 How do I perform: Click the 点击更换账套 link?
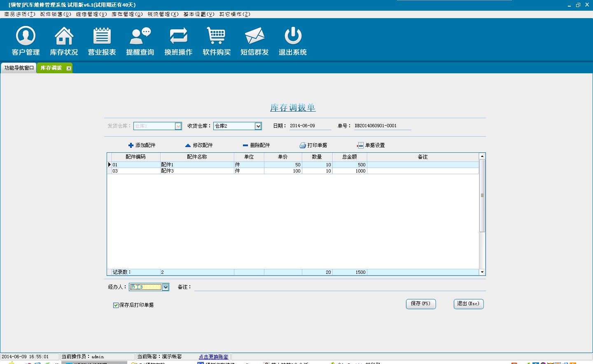pyautogui.click(x=213, y=357)
